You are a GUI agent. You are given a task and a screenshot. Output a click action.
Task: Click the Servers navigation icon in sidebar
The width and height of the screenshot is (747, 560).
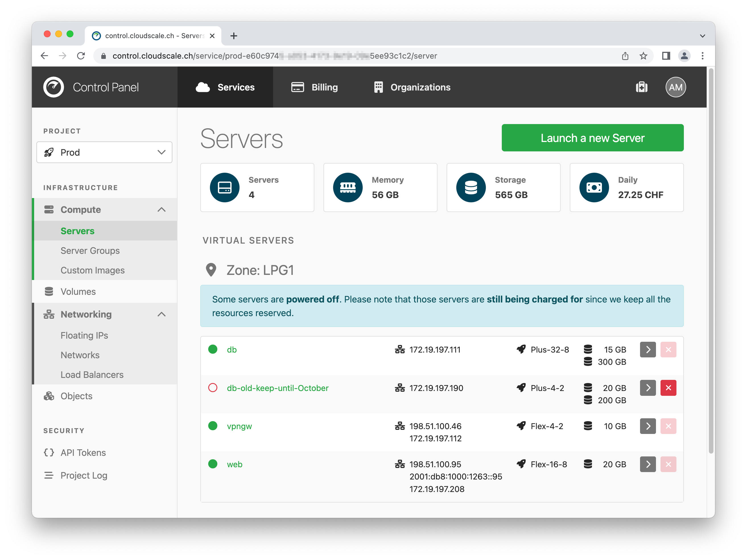pyautogui.click(x=78, y=230)
